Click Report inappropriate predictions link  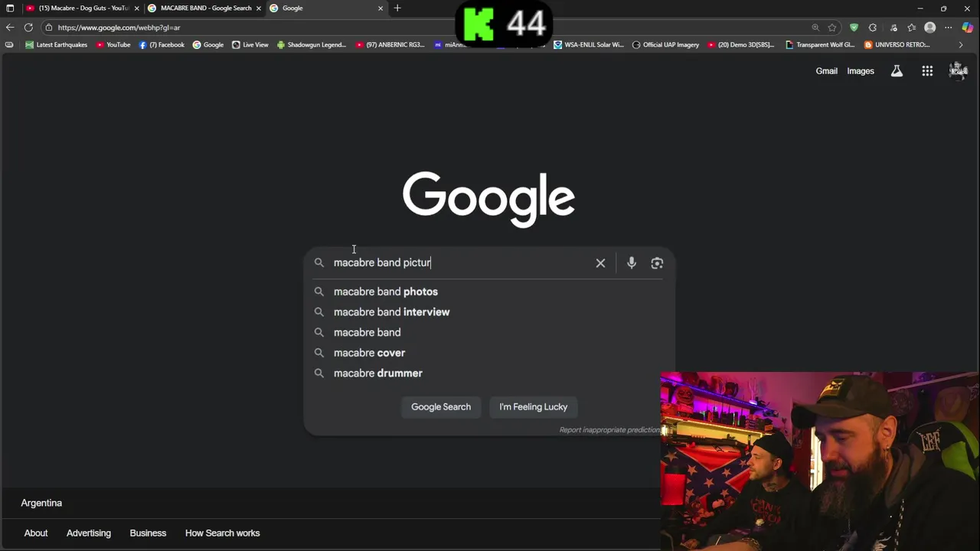(610, 430)
